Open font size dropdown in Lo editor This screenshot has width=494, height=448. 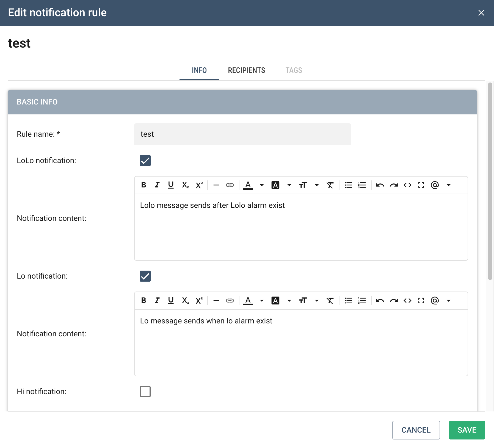317,301
